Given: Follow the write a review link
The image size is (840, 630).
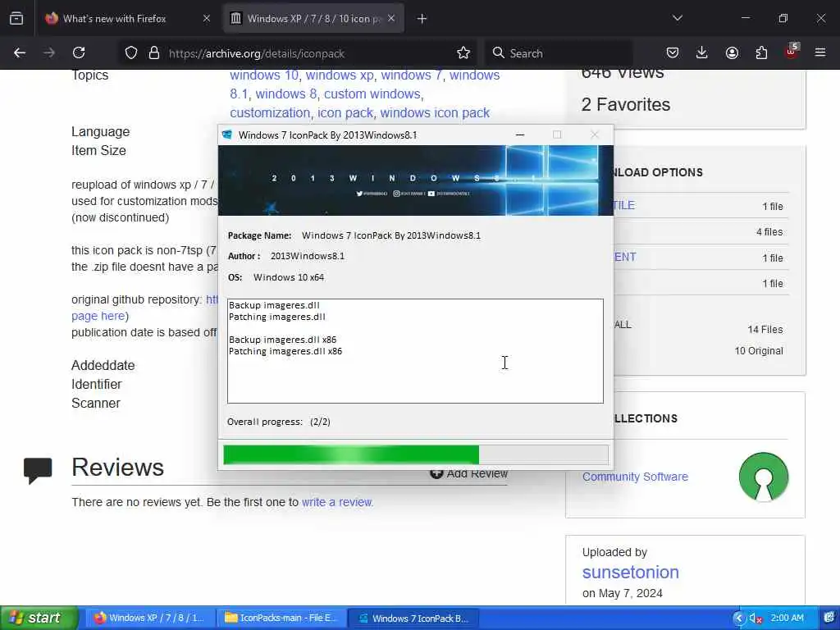Looking at the screenshot, I should pos(336,502).
